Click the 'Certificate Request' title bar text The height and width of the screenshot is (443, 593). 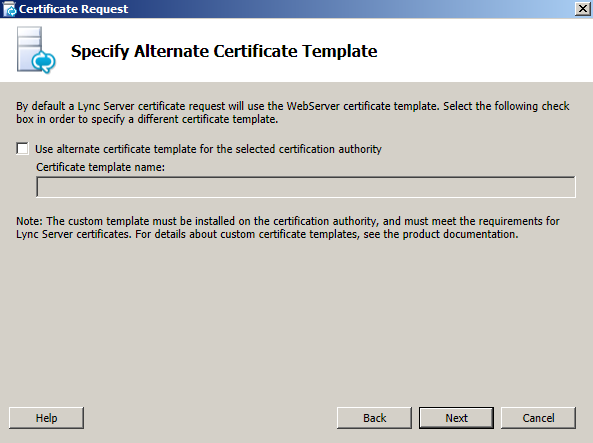coord(73,9)
